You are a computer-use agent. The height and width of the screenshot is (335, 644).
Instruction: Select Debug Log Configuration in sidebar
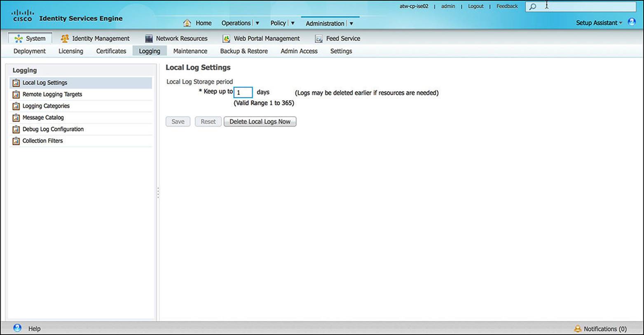[81, 129]
